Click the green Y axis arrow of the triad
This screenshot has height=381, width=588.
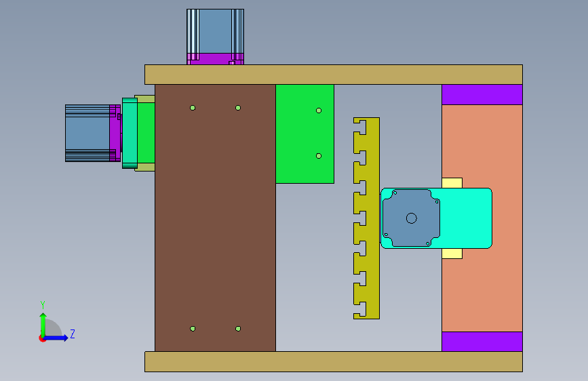coord(43,323)
